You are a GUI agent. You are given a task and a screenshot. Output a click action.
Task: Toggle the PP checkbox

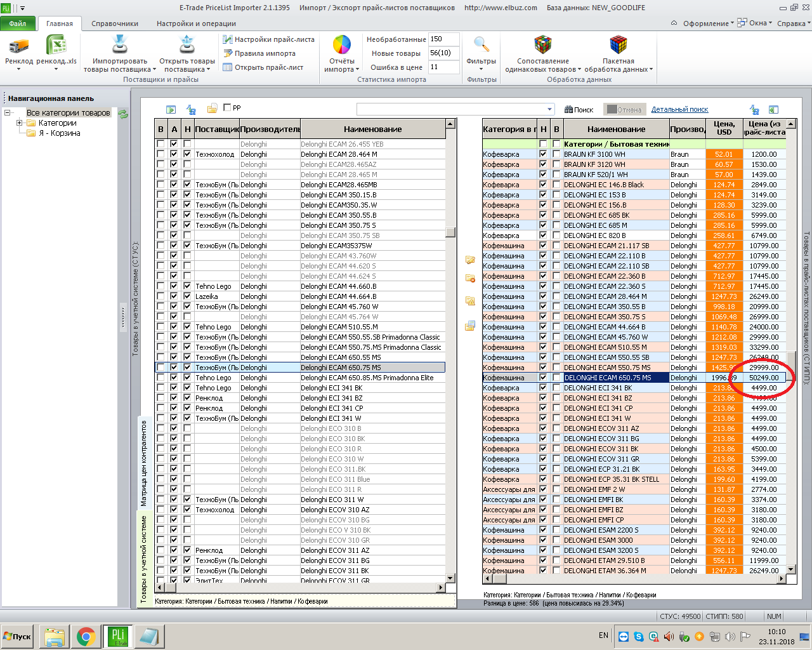[228, 107]
